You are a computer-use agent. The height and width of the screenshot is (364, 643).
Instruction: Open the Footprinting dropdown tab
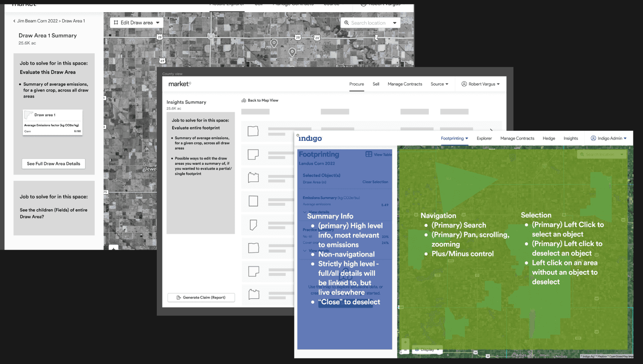click(x=455, y=138)
